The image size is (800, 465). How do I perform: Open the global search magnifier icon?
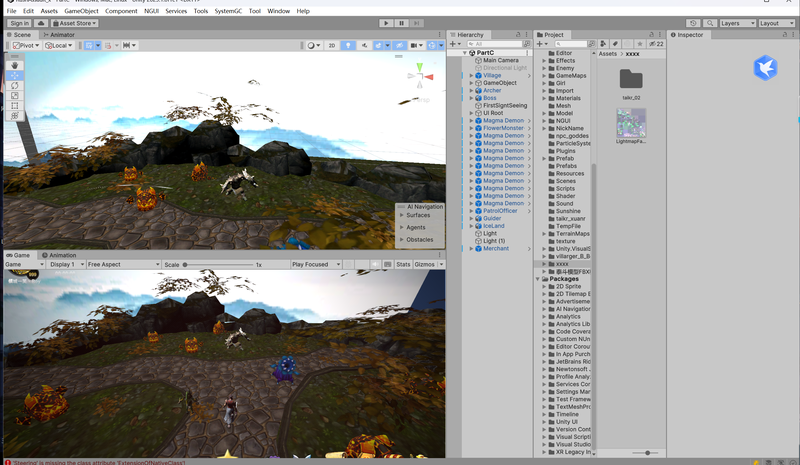(710, 23)
